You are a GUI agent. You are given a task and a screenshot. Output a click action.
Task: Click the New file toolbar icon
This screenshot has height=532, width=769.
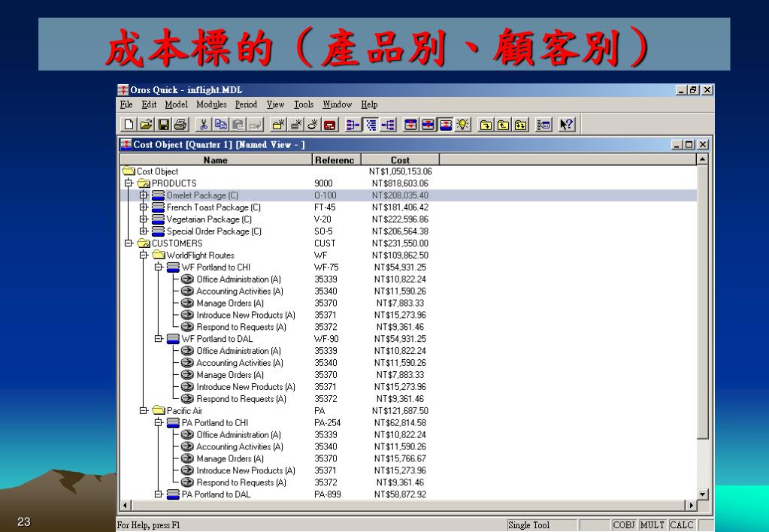(129, 125)
